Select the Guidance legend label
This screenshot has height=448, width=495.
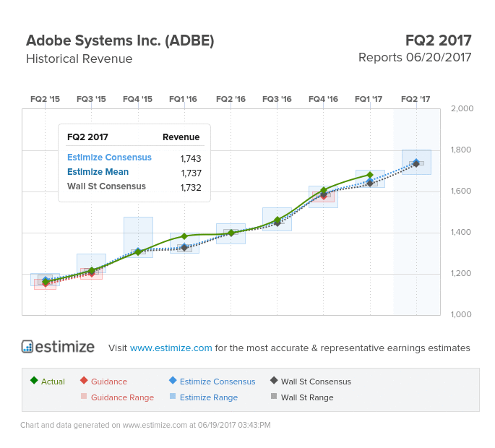click(x=109, y=382)
